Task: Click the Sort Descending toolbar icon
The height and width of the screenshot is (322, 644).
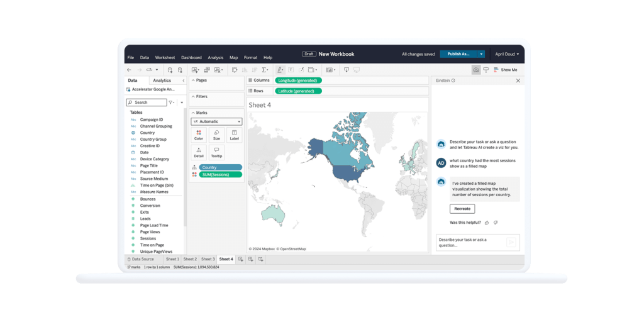Action: click(x=255, y=70)
